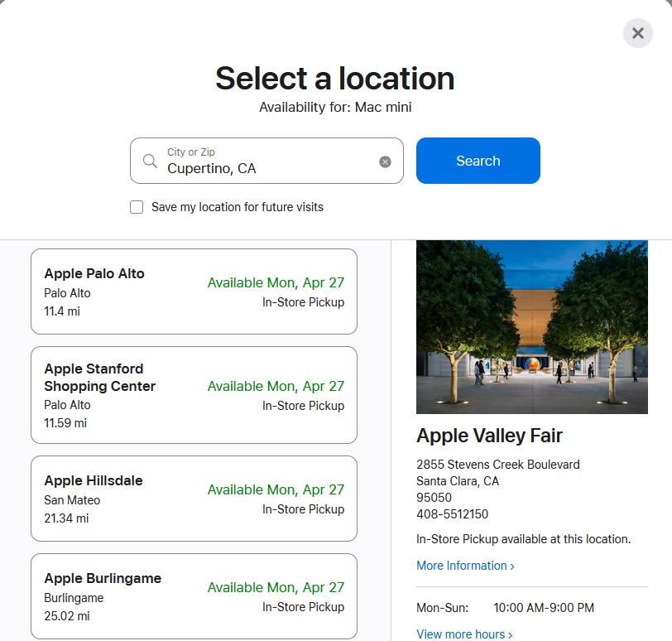Click the phone number 408-5512150
The height and width of the screenshot is (641, 672).
point(452,514)
